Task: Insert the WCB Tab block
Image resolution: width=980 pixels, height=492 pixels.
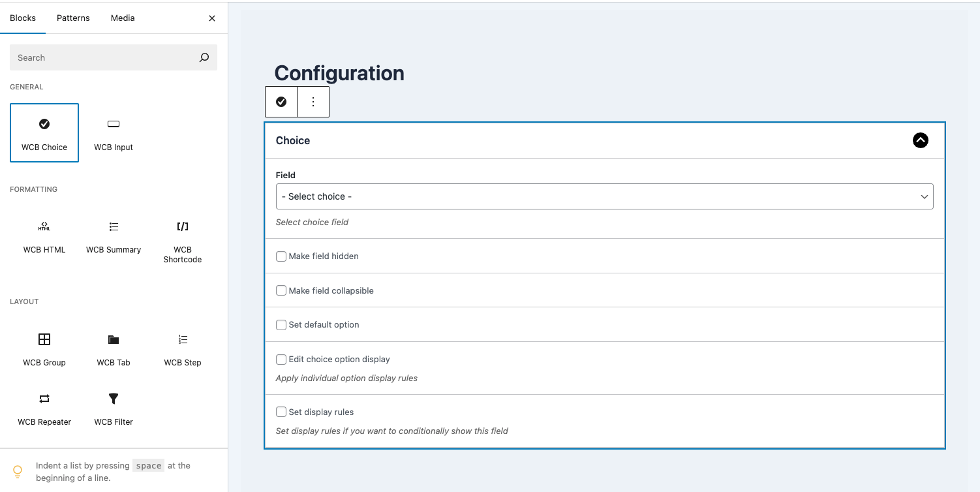Action: pyautogui.click(x=114, y=348)
